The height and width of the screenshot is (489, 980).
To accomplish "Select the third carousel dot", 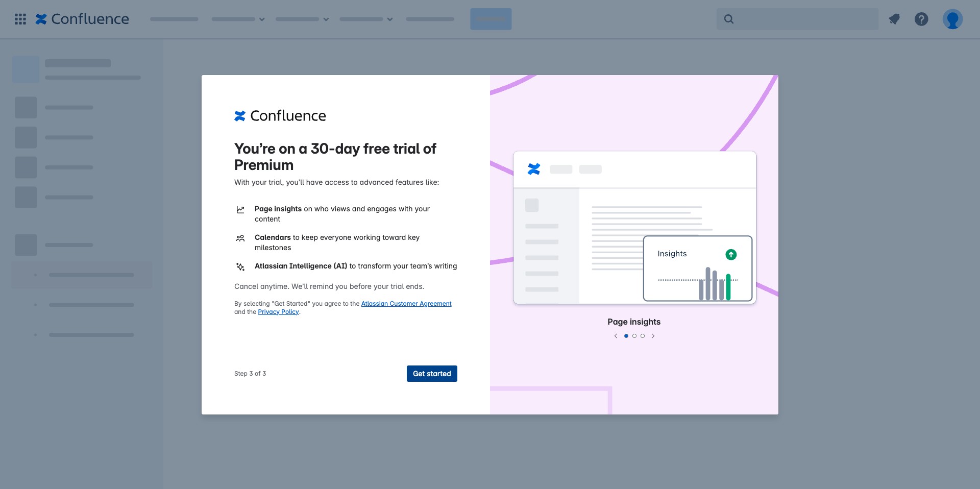I will pyautogui.click(x=643, y=336).
